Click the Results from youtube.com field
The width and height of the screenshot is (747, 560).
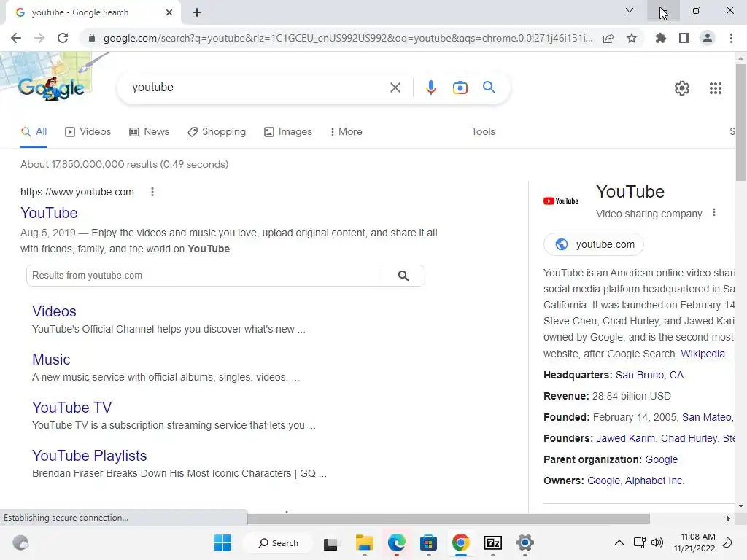pyautogui.click(x=204, y=276)
